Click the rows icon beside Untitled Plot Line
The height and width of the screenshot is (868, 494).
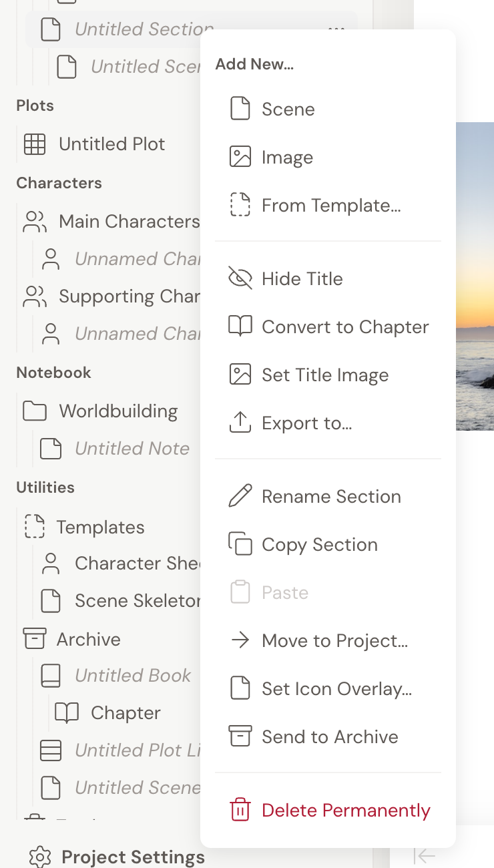pyautogui.click(x=51, y=750)
